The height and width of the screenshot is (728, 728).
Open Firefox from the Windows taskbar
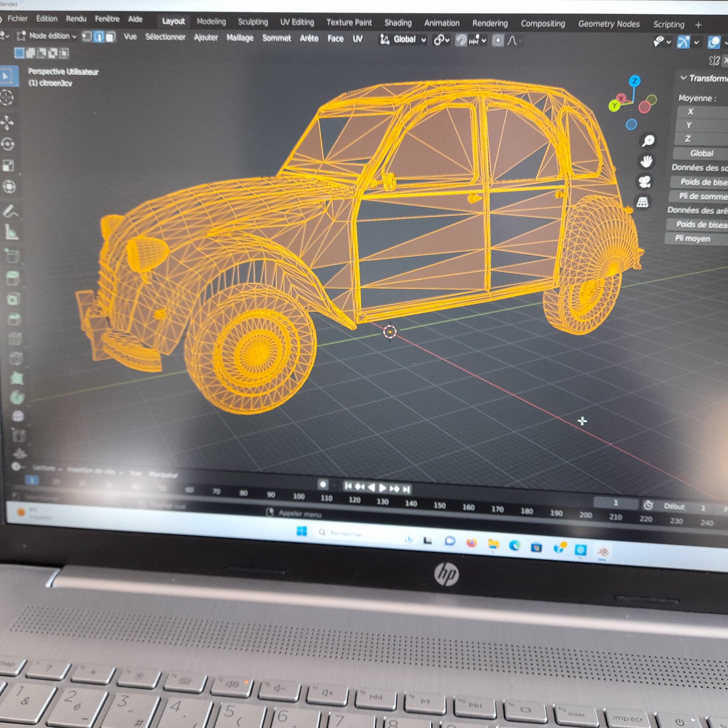click(x=471, y=543)
